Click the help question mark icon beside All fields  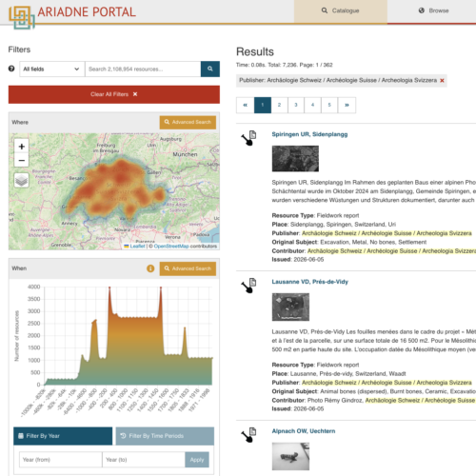(11, 69)
